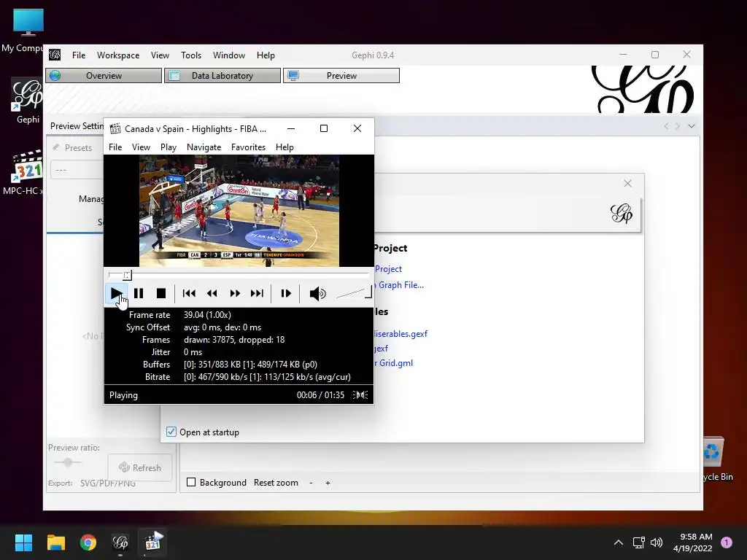Click the Gephi tab scroll-left arrow
This screenshot has height=560, width=747.
(x=666, y=126)
